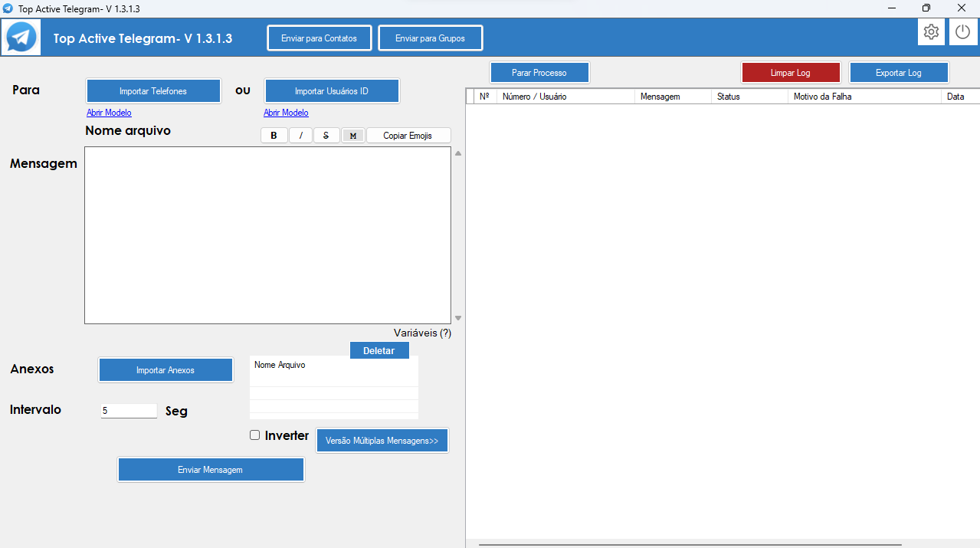The image size is (980, 548).
Task: Apply strikethrough with S button
Action: (326, 136)
